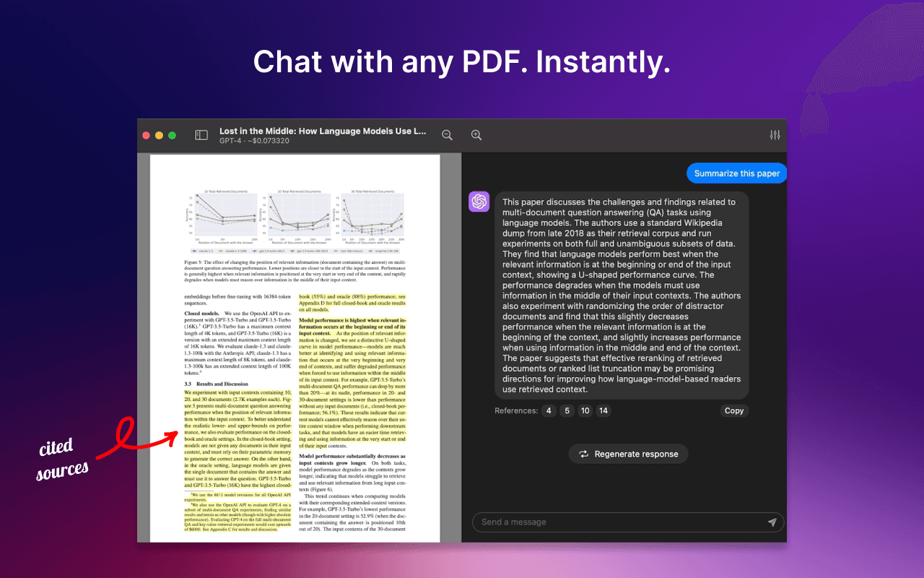Open cited reference 14
The width and height of the screenshot is (924, 578).
point(604,410)
